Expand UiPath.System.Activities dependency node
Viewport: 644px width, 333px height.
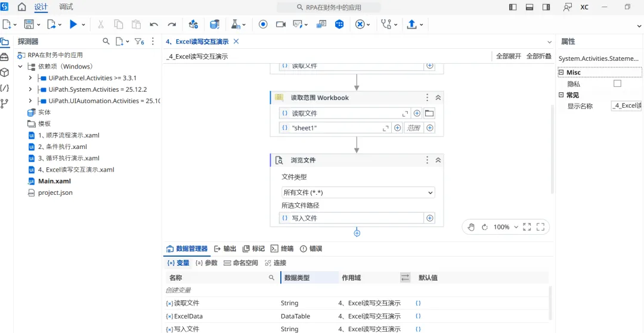[30, 89]
